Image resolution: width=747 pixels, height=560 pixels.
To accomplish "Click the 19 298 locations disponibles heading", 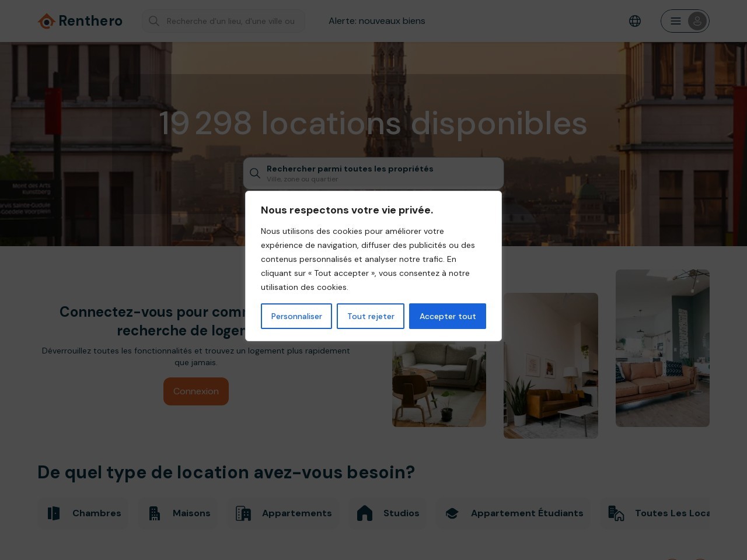I will (x=373, y=124).
